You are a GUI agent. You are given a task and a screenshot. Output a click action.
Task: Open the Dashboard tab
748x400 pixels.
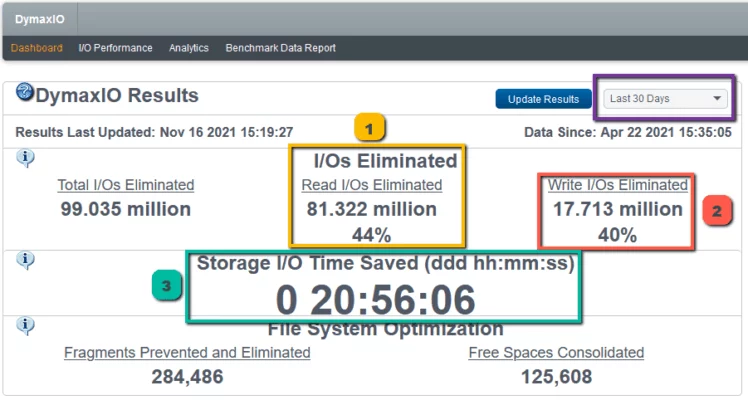tap(37, 48)
